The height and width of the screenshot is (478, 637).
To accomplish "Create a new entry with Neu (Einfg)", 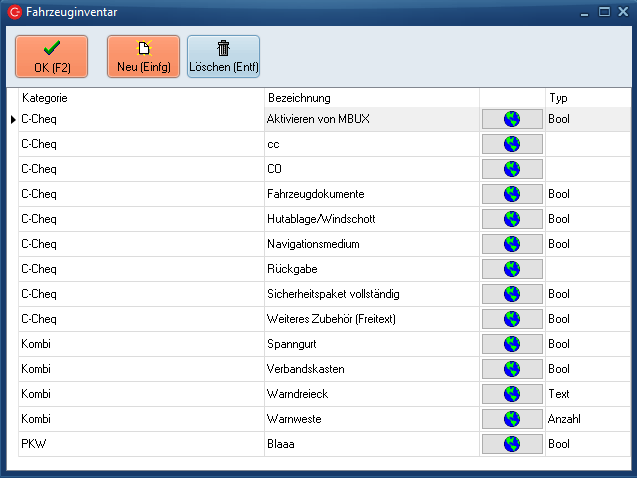I will 143,57.
